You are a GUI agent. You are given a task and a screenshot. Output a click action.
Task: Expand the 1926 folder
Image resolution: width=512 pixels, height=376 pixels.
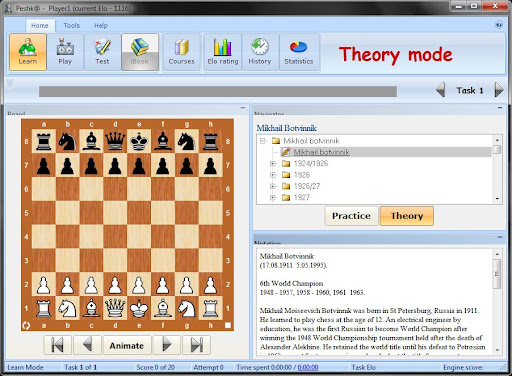click(x=273, y=175)
